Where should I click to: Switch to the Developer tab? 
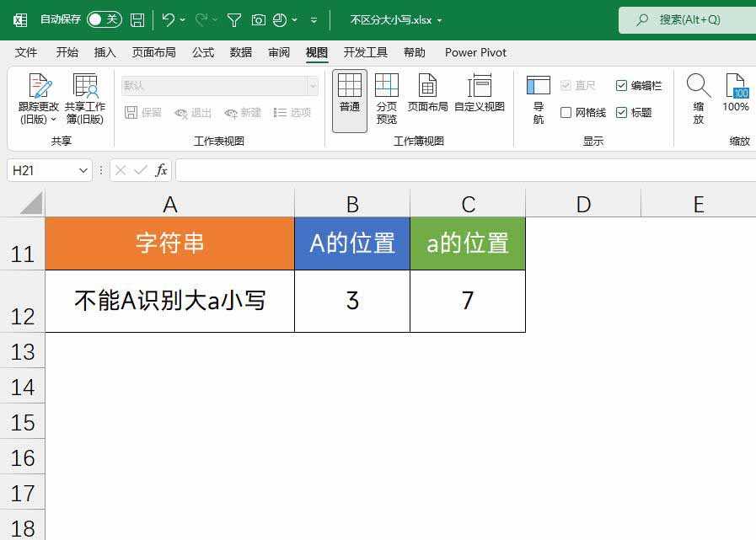coord(365,52)
